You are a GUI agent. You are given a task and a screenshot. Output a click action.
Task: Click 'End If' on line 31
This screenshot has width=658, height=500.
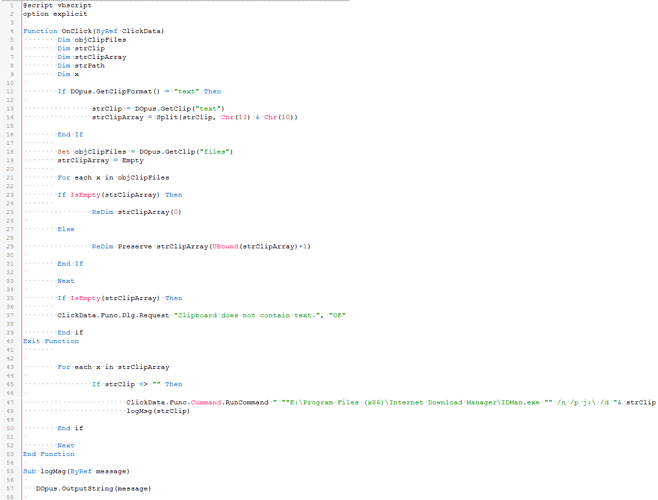click(70, 264)
